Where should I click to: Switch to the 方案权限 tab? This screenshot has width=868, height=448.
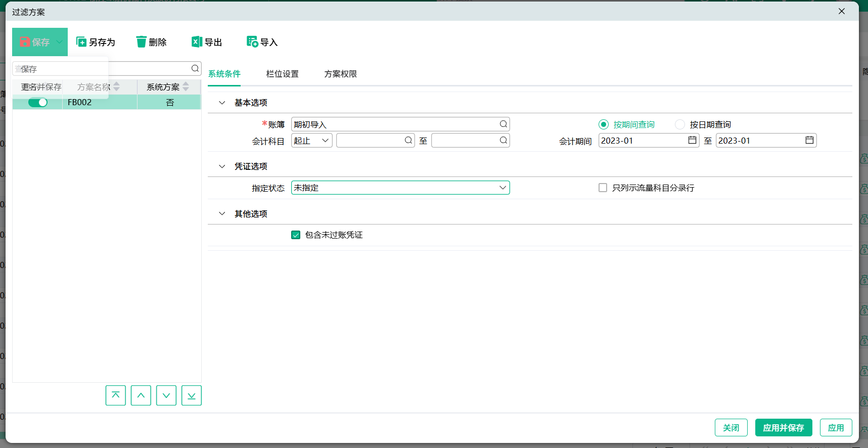pyautogui.click(x=340, y=74)
